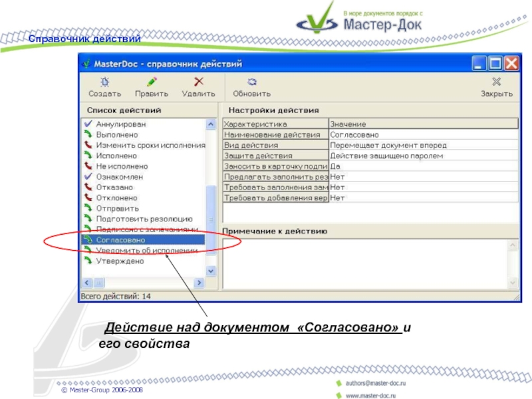Select the Выполнено action

pyautogui.click(x=117, y=135)
